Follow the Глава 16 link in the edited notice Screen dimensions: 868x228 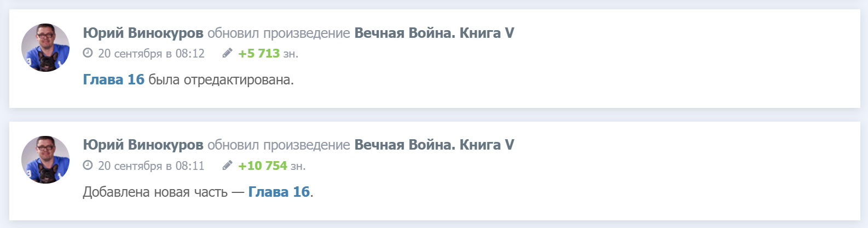pyautogui.click(x=113, y=80)
